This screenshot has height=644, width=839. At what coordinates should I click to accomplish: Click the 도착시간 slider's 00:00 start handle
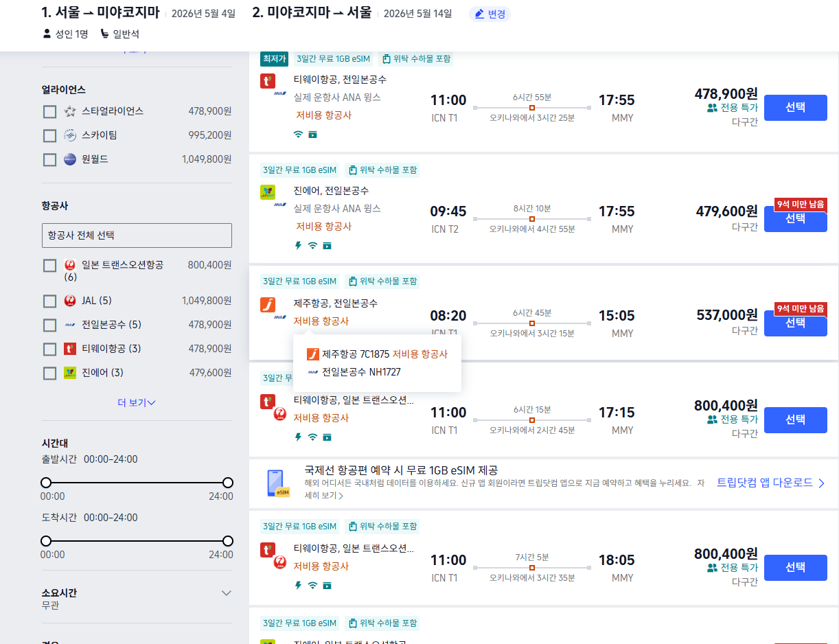(46, 541)
